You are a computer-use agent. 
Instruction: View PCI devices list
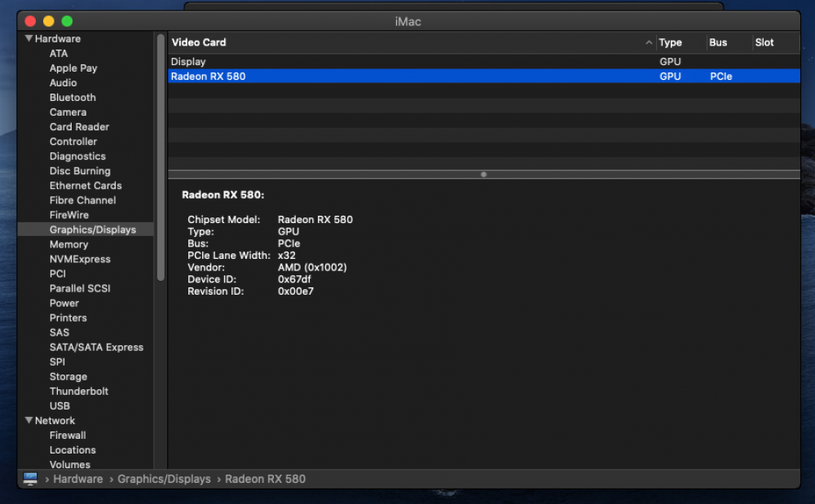point(58,274)
